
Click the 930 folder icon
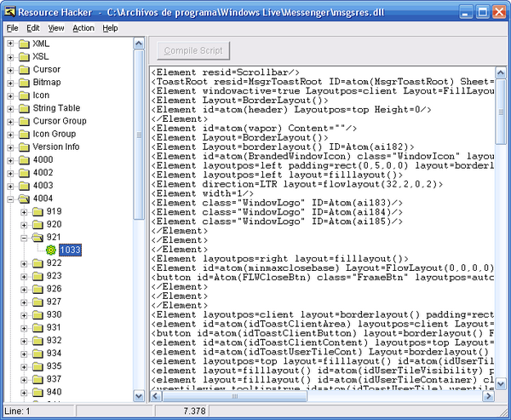point(37,315)
